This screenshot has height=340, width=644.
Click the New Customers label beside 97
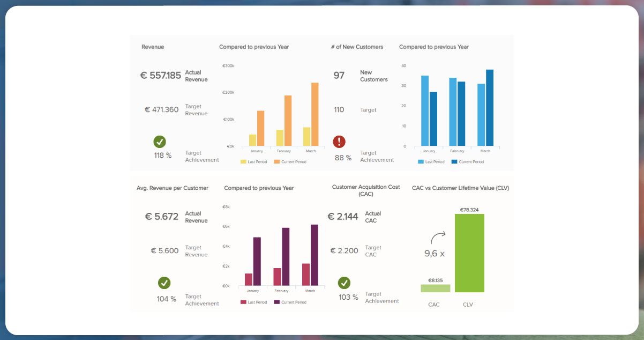click(373, 76)
